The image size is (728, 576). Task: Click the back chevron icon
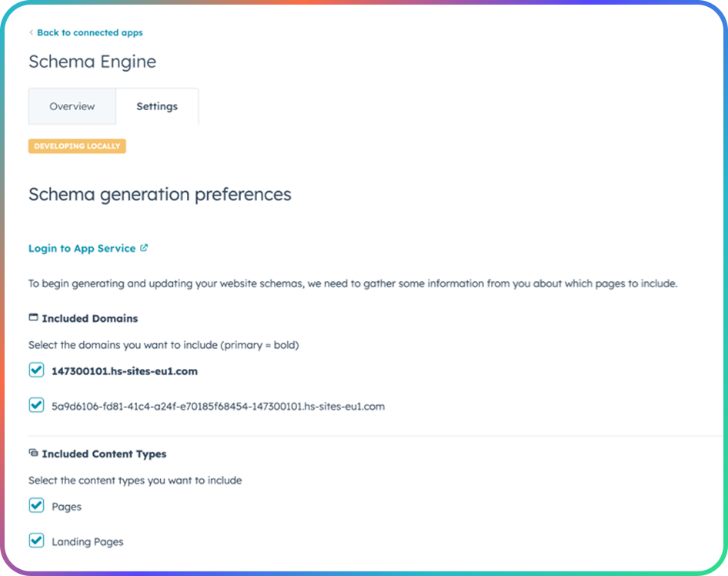[32, 33]
